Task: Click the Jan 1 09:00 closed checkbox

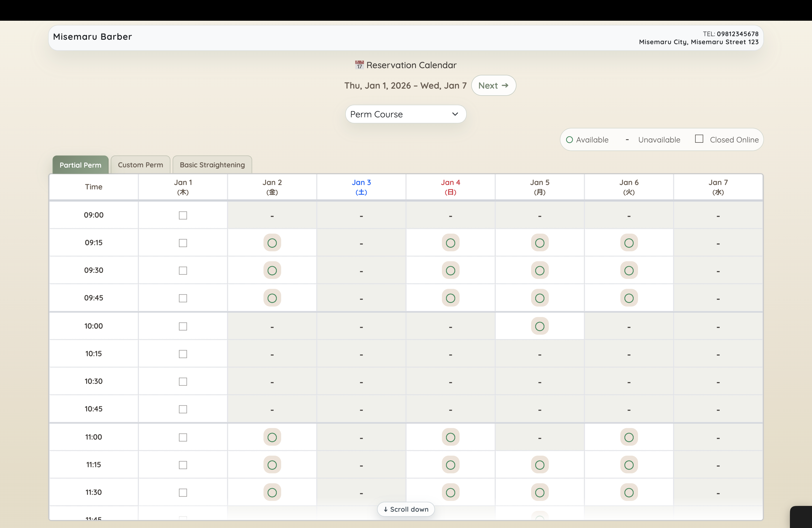Action: coord(183,215)
